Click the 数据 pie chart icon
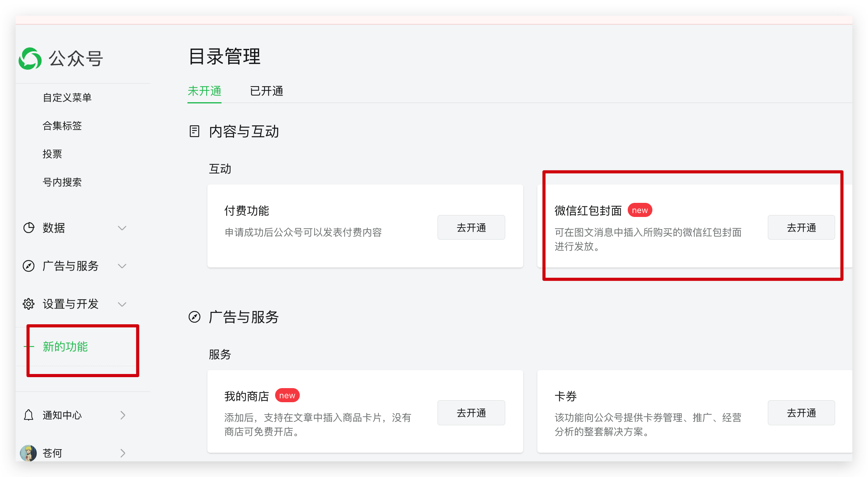This screenshot has width=868, height=477. click(29, 228)
